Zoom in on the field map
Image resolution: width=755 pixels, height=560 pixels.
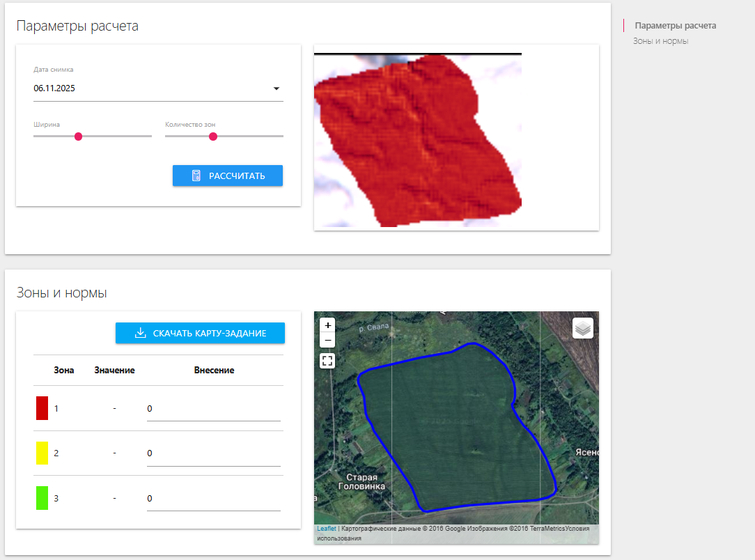(x=328, y=325)
